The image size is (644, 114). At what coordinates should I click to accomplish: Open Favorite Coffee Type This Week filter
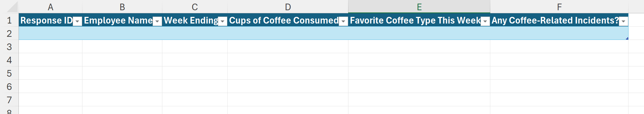point(485,21)
